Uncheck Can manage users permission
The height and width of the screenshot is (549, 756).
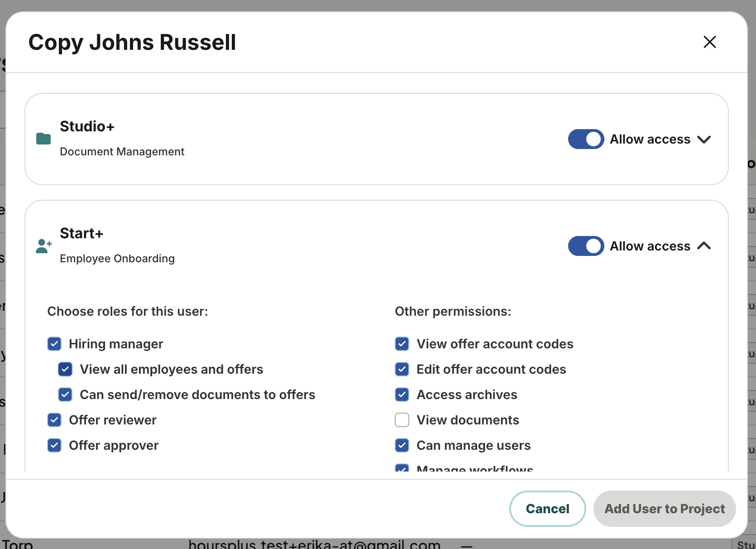pos(402,445)
